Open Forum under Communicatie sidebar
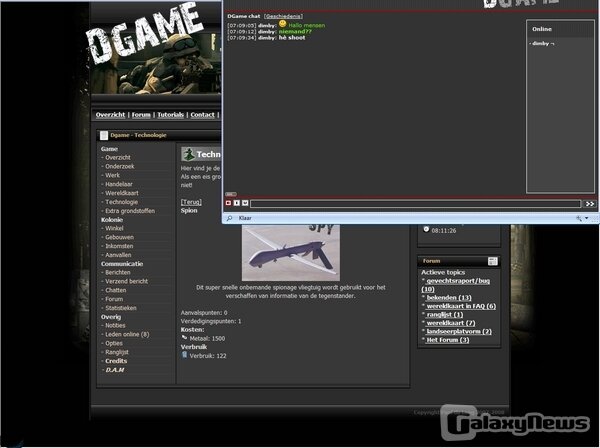The height and width of the screenshot is (448, 600). [114, 299]
